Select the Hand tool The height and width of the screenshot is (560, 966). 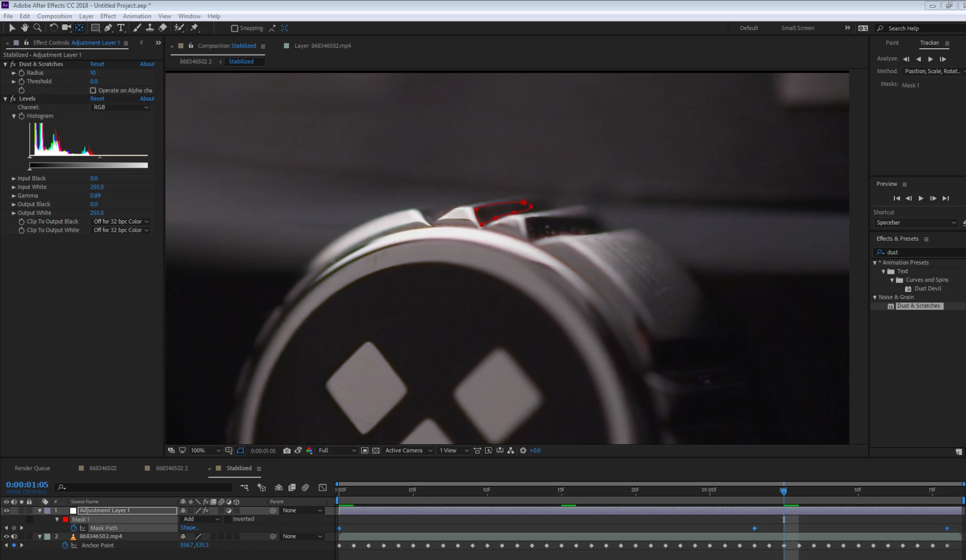(x=24, y=28)
